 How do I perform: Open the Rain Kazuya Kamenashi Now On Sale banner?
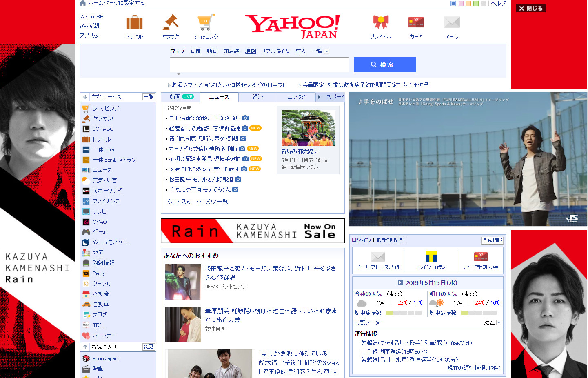(253, 231)
